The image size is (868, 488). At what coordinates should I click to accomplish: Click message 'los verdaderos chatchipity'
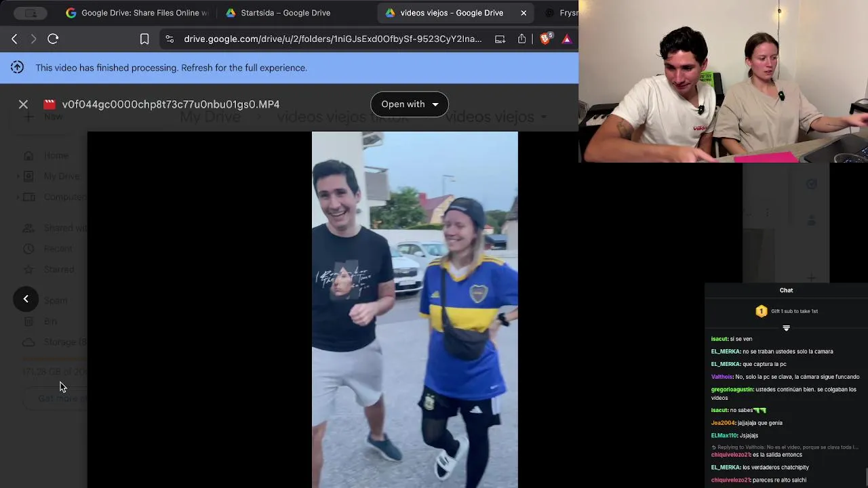pyautogui.click(x=775, y=468)
